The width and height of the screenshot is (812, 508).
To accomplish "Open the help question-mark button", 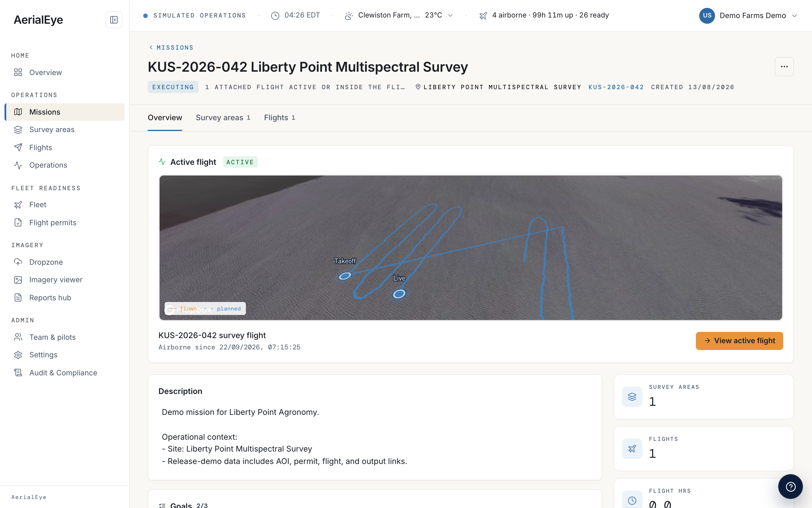I will click(x=791, y=487).
